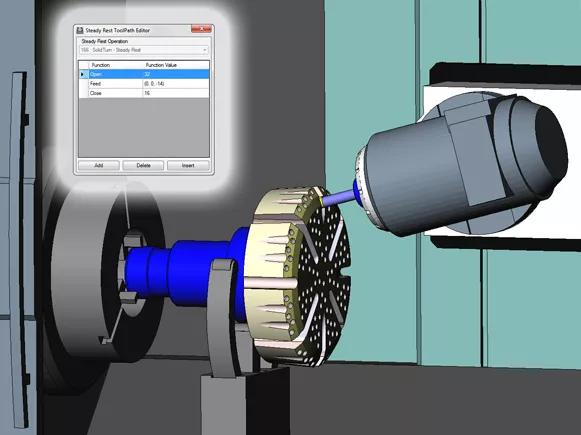The image size is (581, 435).
Task: Click the Delete button
Action: coord(143,165)
